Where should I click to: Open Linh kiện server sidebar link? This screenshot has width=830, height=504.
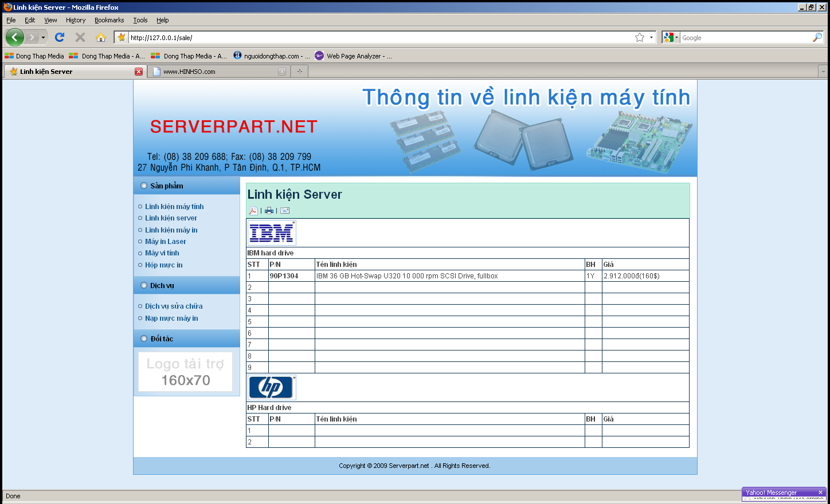[171, 218]
